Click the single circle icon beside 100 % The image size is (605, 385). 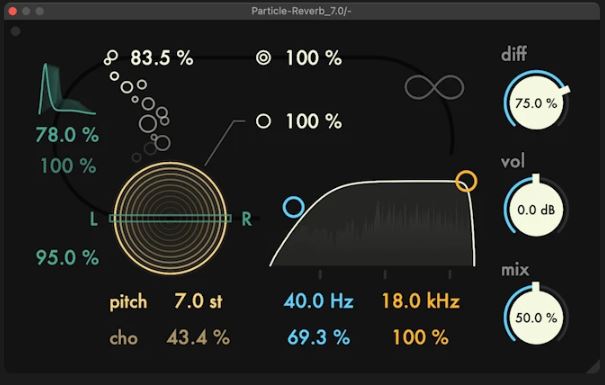point(264,121)
